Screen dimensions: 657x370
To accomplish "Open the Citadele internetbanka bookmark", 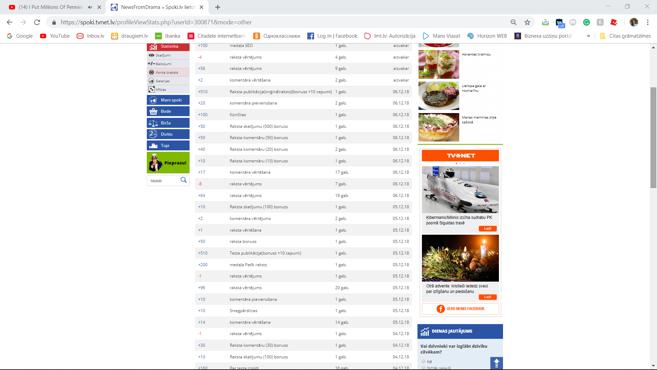I will (216, 36).
